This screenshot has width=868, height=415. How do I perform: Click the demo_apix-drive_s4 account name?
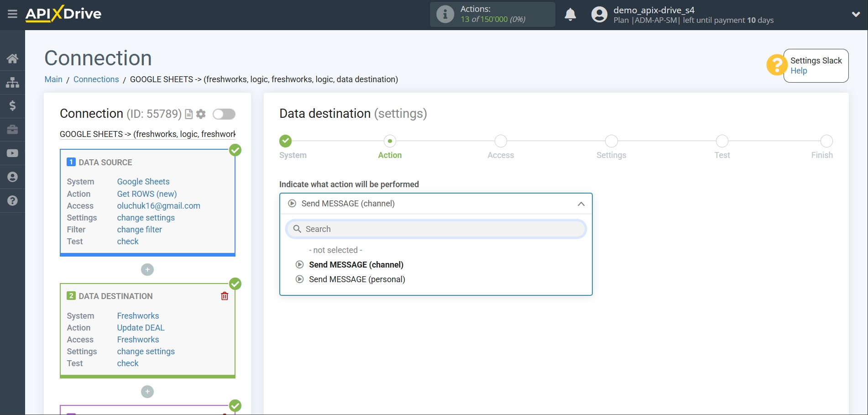(654, 10)
